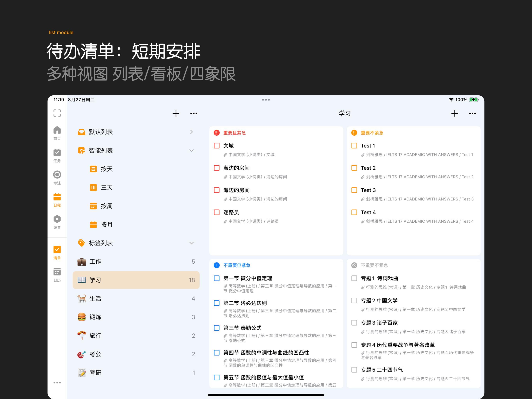
Task: Open list panel more options menu
Action: coord(194,113)
